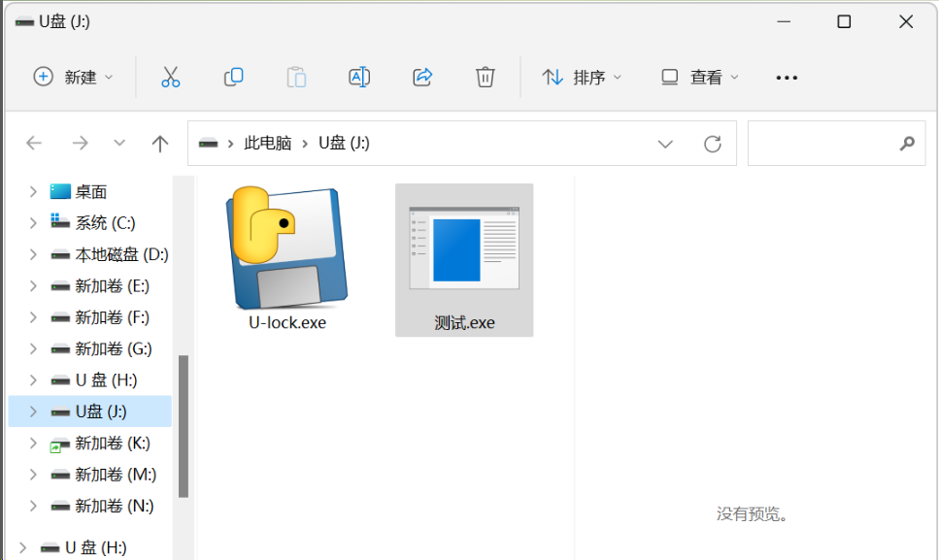Expand 新加卷 (G:) tree node
The width and height of the screenshot is (939, 560).
click(x=33, y=348)
